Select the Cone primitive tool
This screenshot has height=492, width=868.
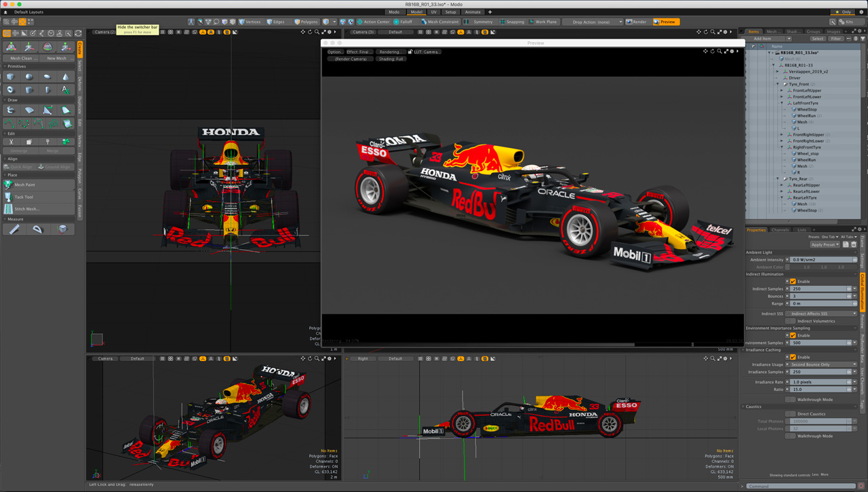click(x=66, y=77)
